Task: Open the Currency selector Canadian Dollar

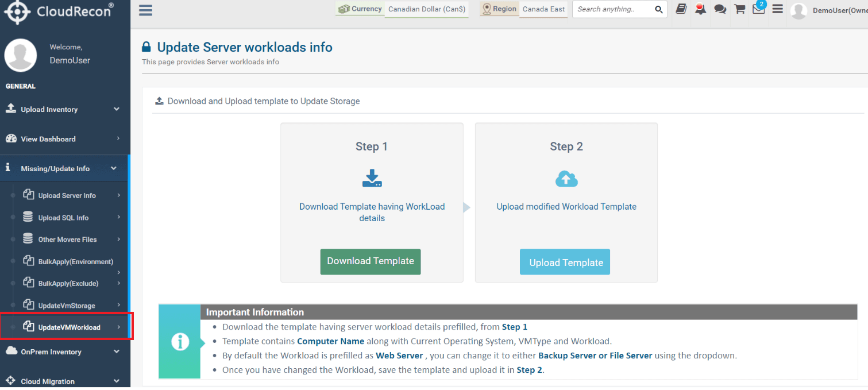Action: tap(427, 9)
